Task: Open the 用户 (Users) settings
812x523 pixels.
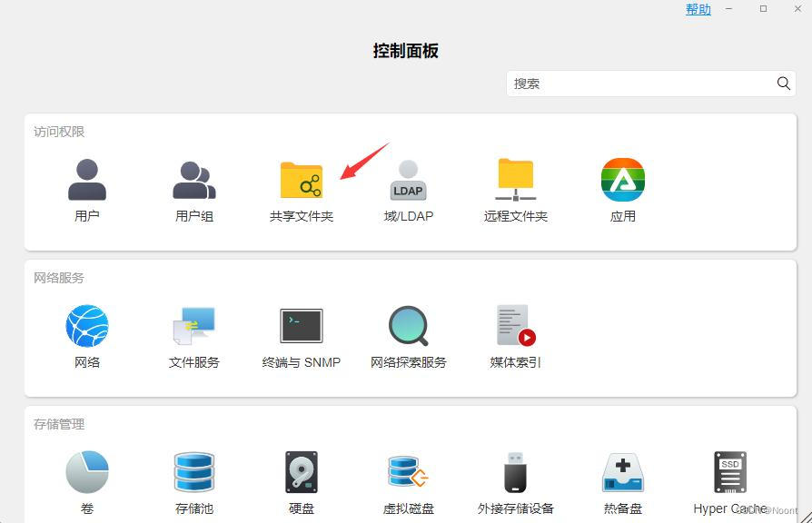Action: click(87, 188)
